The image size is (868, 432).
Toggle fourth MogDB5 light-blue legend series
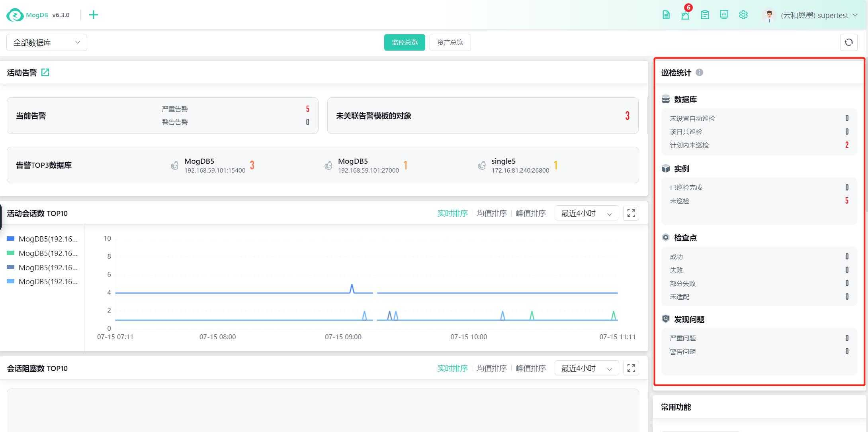click(42, 282)
